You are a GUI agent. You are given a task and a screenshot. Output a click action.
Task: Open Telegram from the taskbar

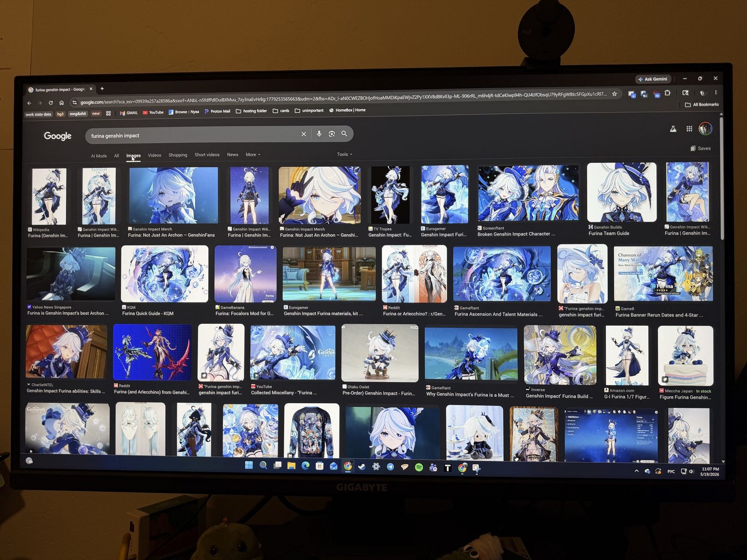click(x=390, y=467)
